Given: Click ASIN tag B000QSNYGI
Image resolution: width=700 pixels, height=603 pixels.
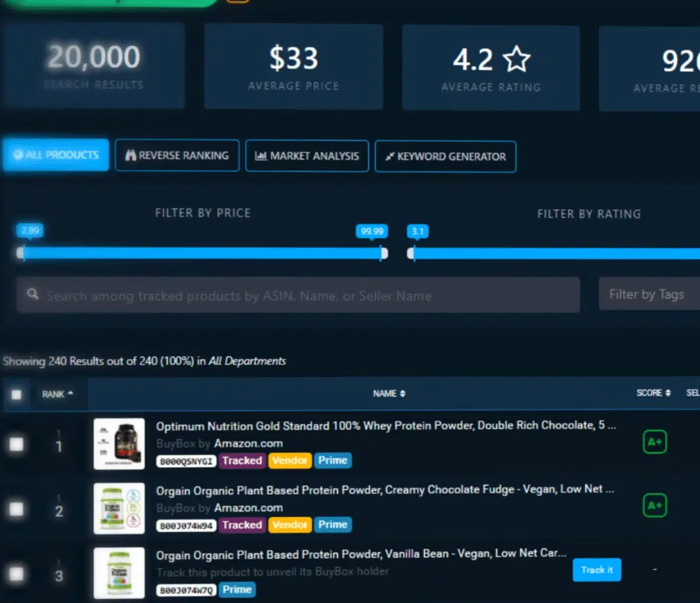Looking at the screenshot, I should pos(186,461).
